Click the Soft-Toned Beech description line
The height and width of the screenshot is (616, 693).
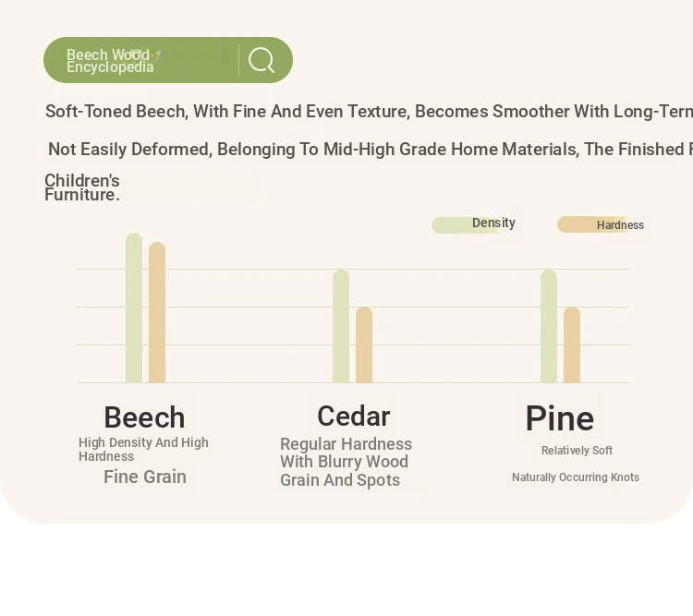[369, 112]
